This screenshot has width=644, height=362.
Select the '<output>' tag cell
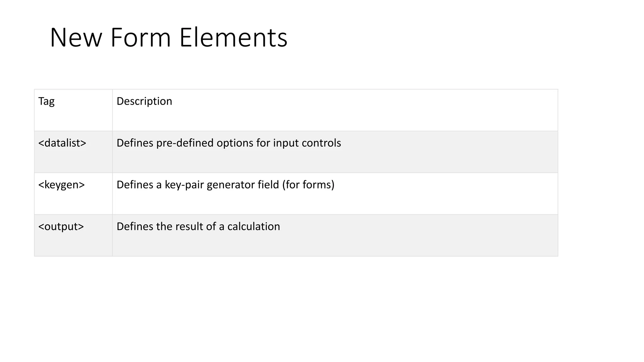61,227
